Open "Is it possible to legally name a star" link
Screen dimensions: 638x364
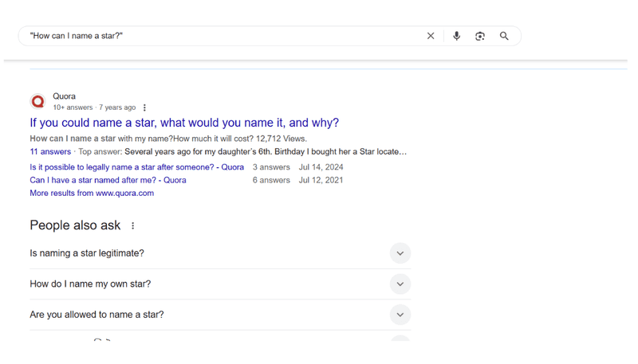pyautogui.click(x=136, y=167)
